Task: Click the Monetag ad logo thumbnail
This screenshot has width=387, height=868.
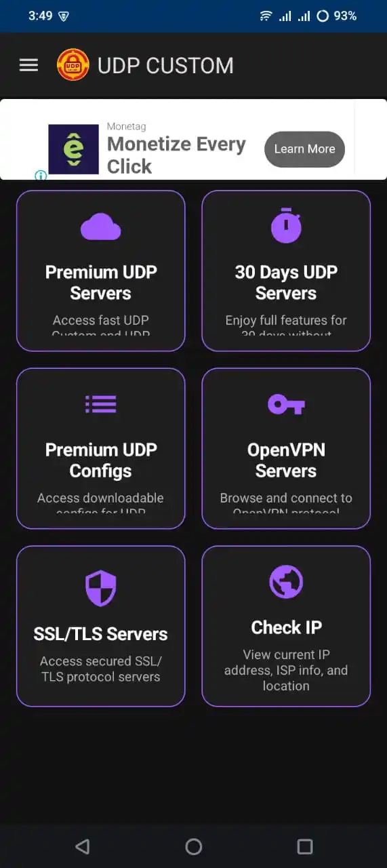Action: click(x=73, y=149)
